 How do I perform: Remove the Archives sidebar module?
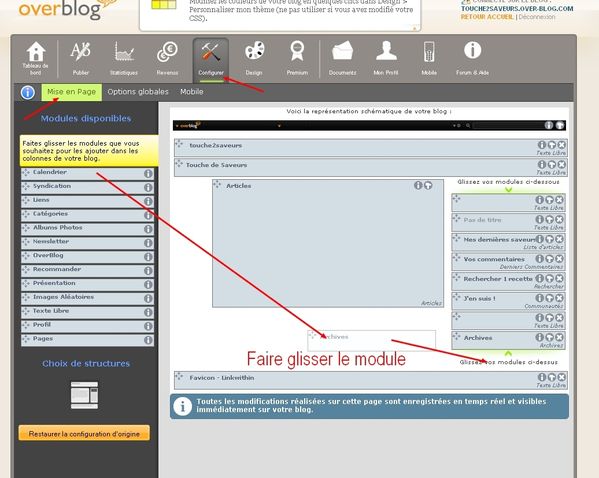[x=559, y=337]
